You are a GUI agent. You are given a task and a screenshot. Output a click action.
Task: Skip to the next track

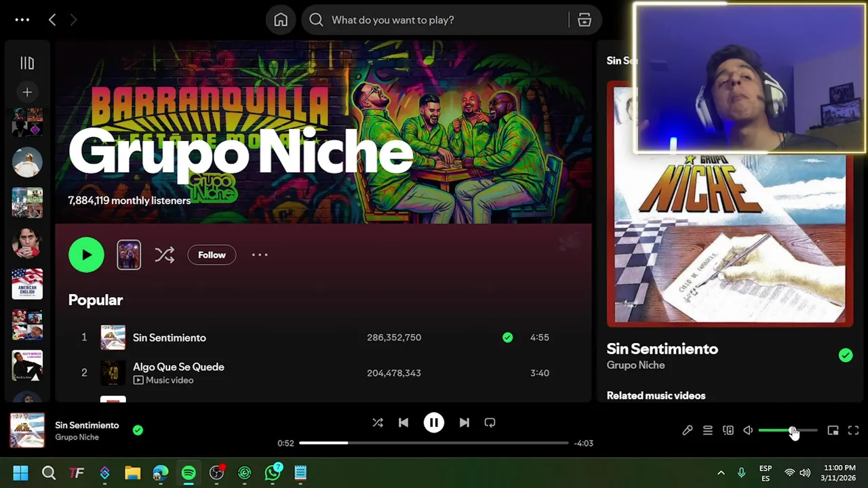coord(464,422)
